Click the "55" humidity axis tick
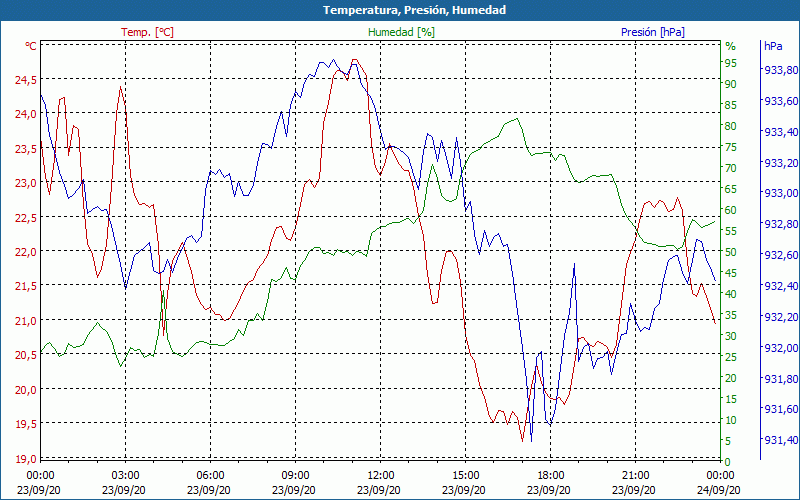800x500 pixels. (x=731, y=231)
